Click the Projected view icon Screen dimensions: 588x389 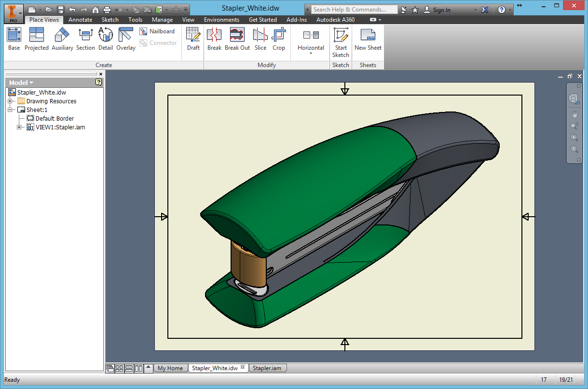[x=37, y=39]
